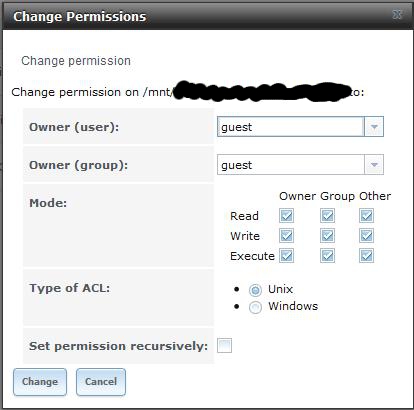This screenshot has width=414, height=410.
Task: Open the Owner (group) dropdown arrow
Action: tap(374, 164)
